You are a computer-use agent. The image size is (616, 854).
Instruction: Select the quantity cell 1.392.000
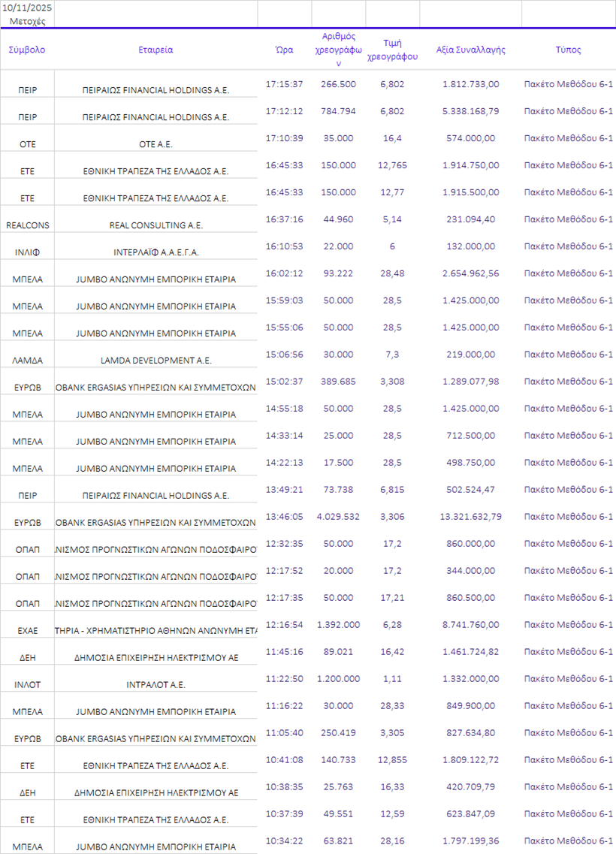click(x=338, y=624)
